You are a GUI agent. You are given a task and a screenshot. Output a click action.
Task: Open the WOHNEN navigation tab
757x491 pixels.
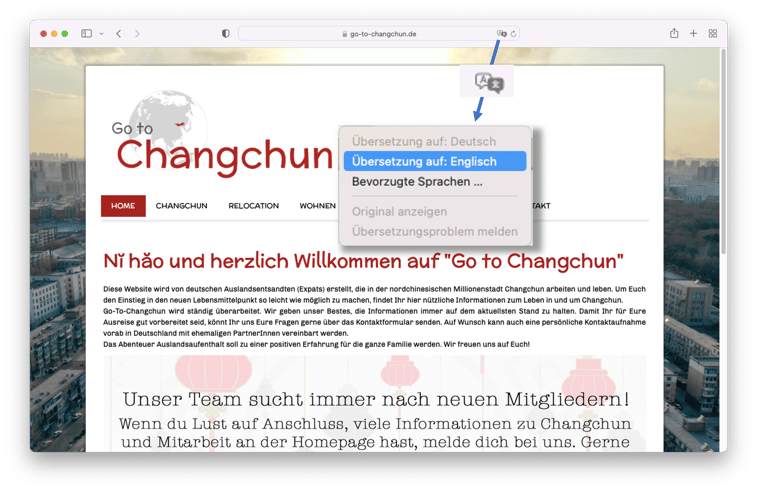pos(317,206)
